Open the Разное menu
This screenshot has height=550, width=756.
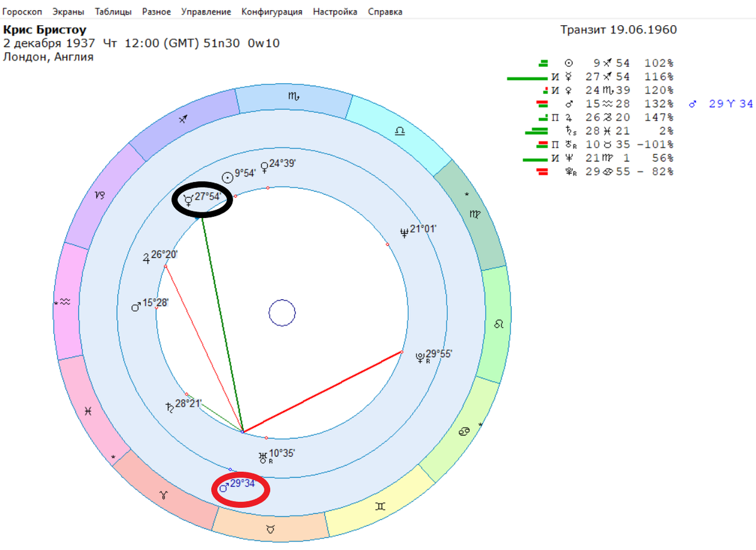coord(156,12)
